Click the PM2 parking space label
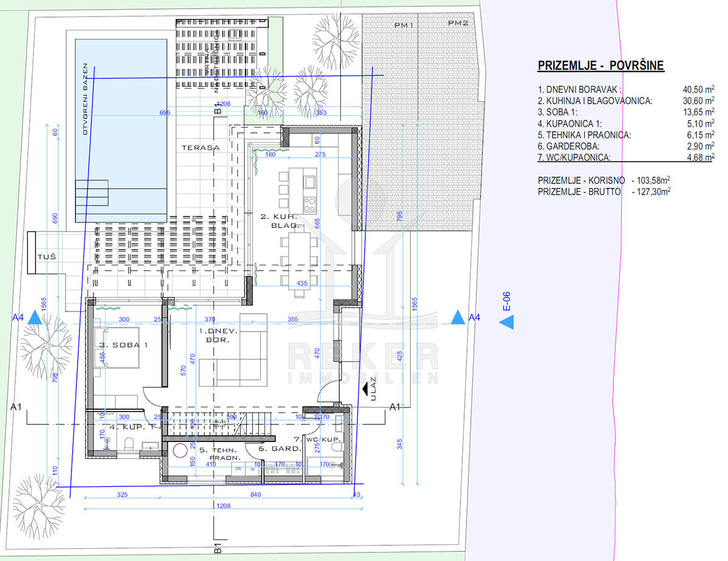The width and height of the screenshot is (728, 561). 458,24
